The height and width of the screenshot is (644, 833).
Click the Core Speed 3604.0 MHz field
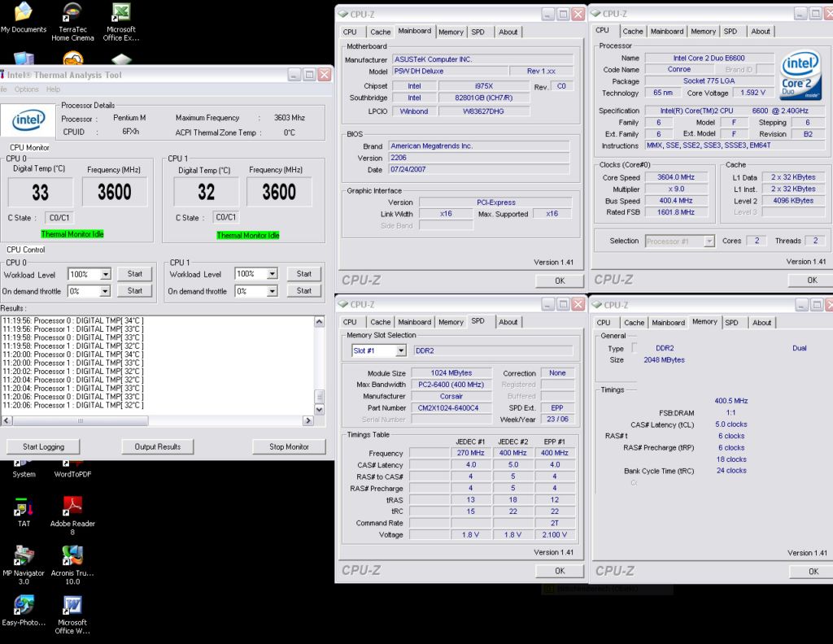(x=676, y=177)
